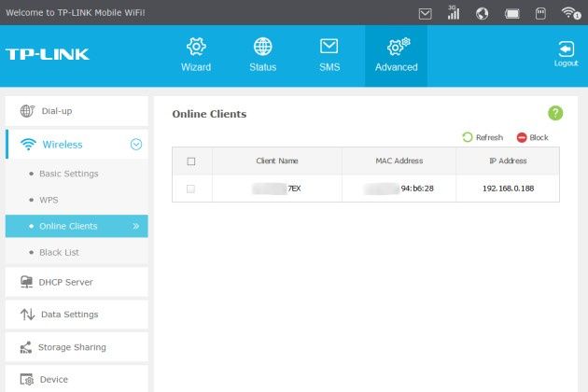
Task: Click the red Block minus icon
Action: 522,138
